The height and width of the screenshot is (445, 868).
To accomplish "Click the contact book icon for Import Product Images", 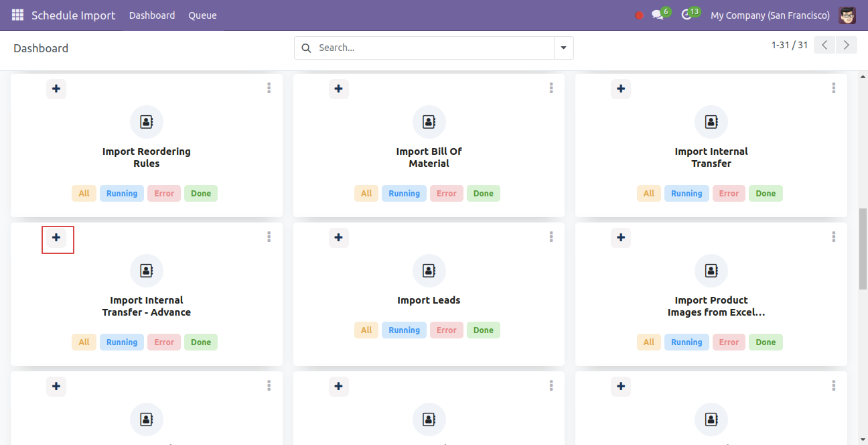I will 711,271.
